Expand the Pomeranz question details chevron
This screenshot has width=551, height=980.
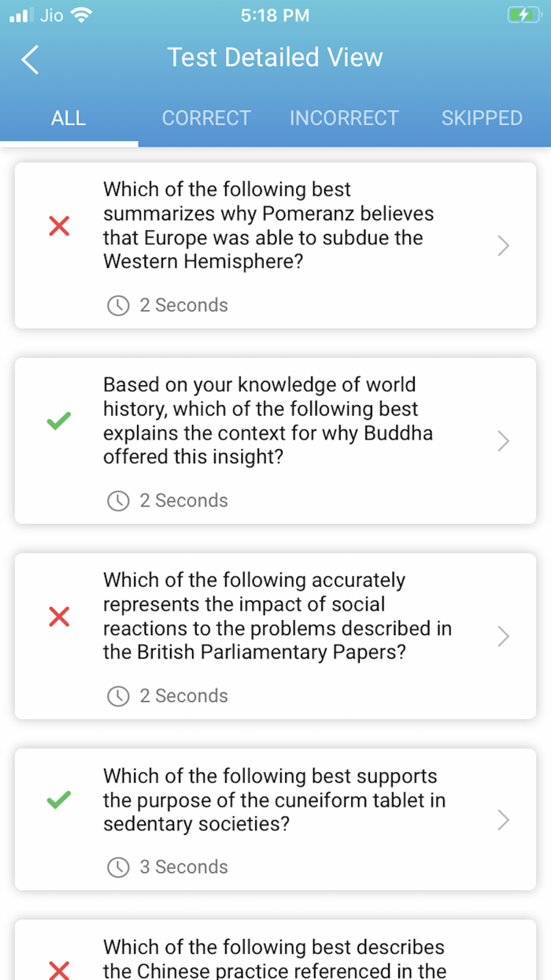(504, 247)
